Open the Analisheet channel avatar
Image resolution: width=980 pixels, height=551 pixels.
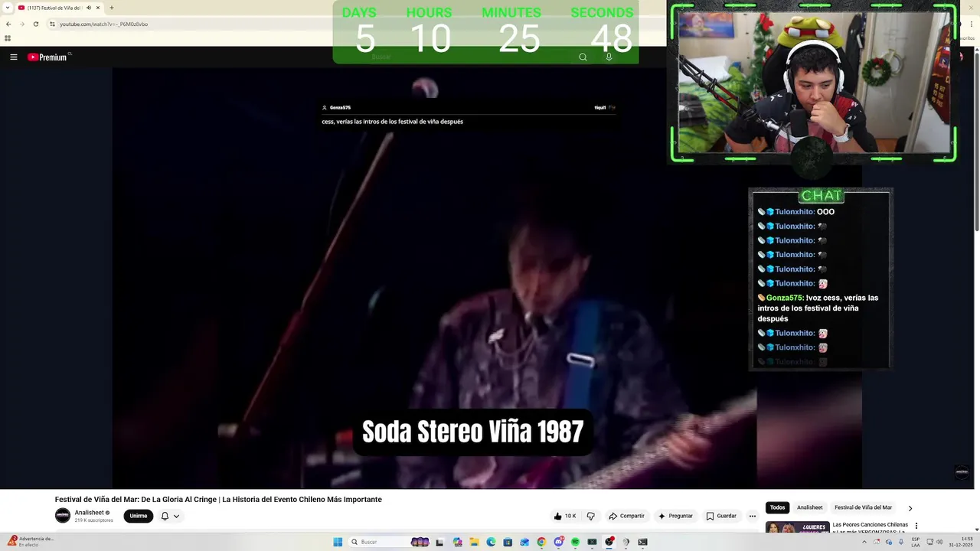(63, 516)
